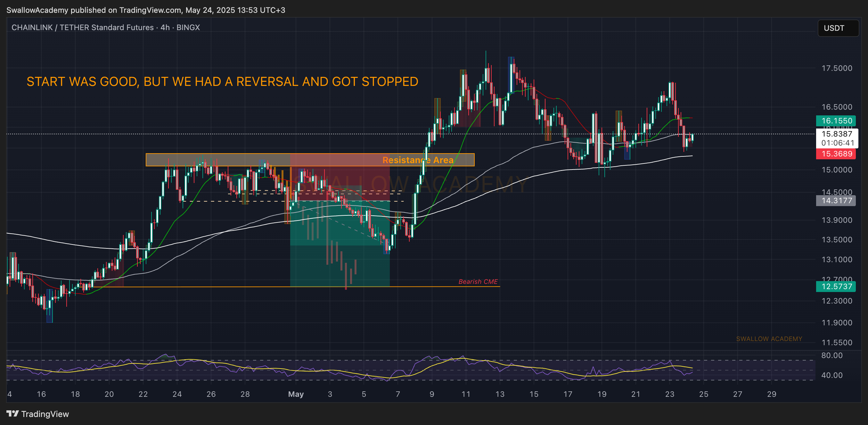Click the Bearish CME label
This screenshot has width=868, height=425.
click(x=478, y=282)
